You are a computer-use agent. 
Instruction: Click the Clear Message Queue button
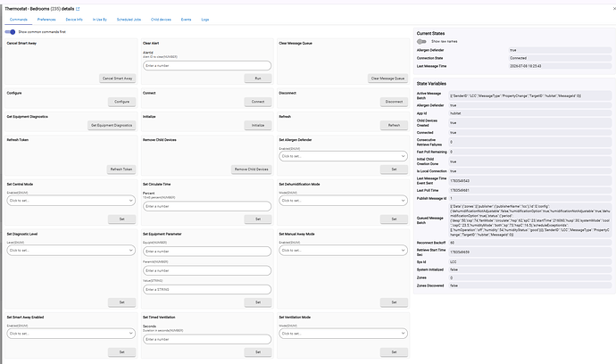(x=387, y=79)
